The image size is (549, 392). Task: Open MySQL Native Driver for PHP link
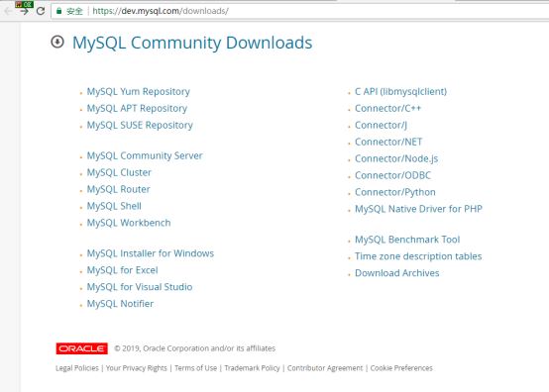[419, 209]
